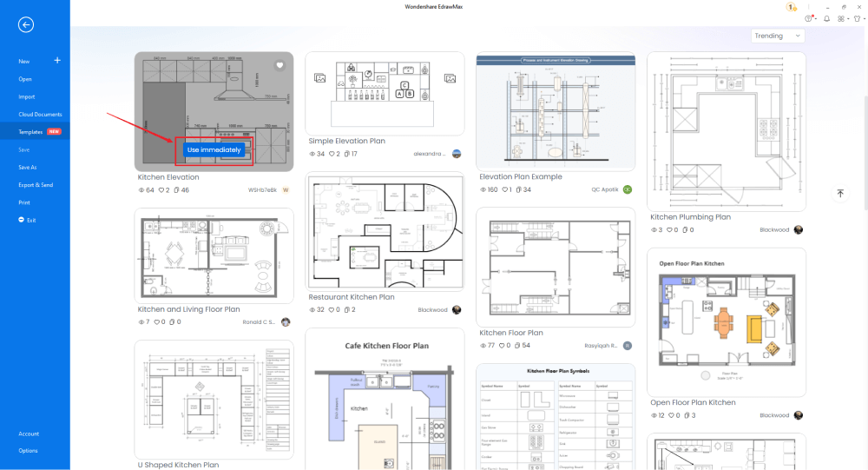Click the Restaurant Kitchen Plan title
Image resolution: width=868 pixels, height=470 pixels.
tap(352, 297)
